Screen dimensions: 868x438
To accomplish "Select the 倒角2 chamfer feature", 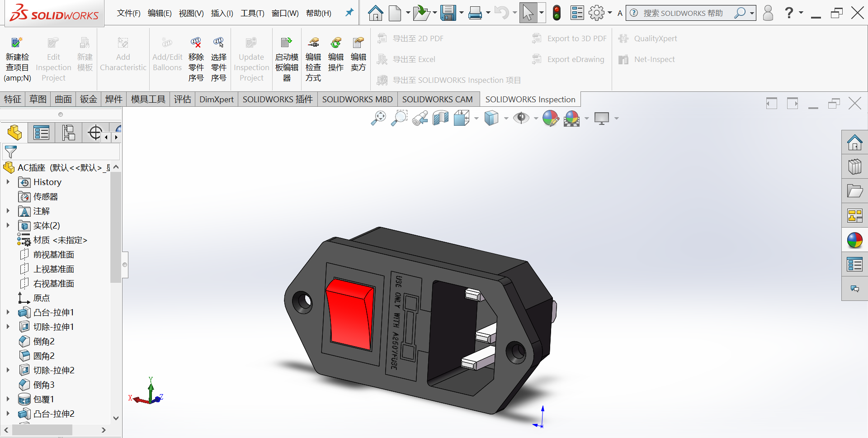I will click(x=44, y=341).
